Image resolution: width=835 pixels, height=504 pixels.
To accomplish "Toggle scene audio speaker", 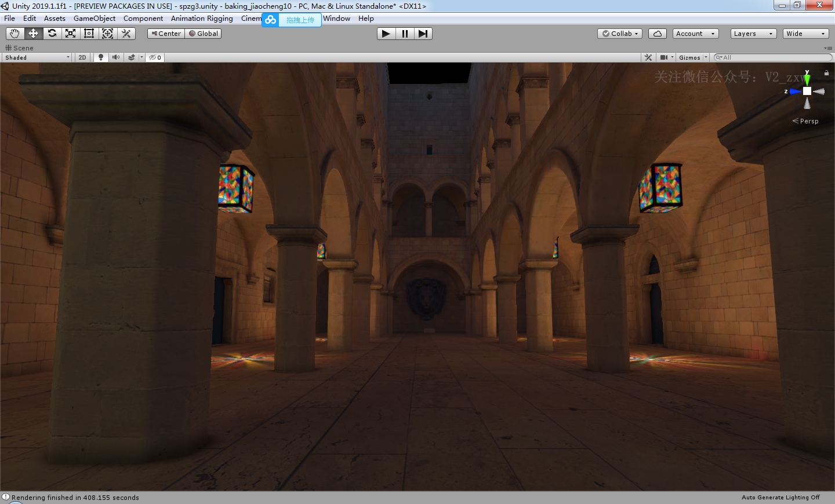I will tap(116, 57).
